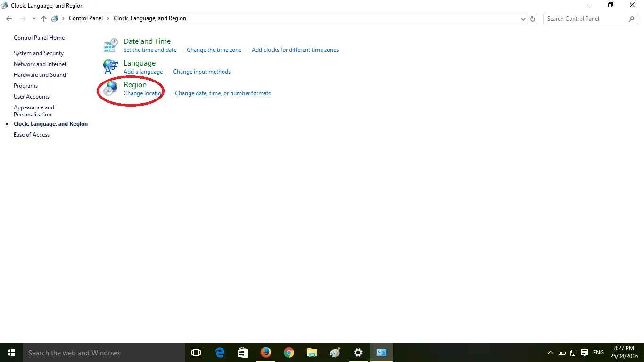The image size is (644, 362).
Task: Go up one level with up arrow
Action: 44,19
